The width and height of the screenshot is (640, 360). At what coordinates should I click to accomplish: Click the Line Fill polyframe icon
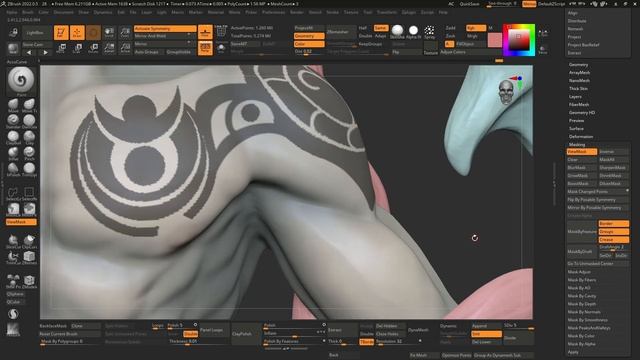221,31
